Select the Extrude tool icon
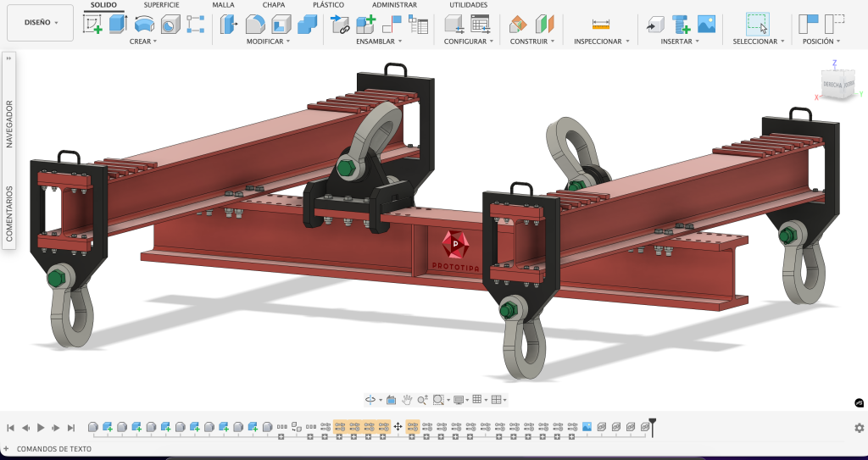This screenshot has width=868, height=460. 118,25
